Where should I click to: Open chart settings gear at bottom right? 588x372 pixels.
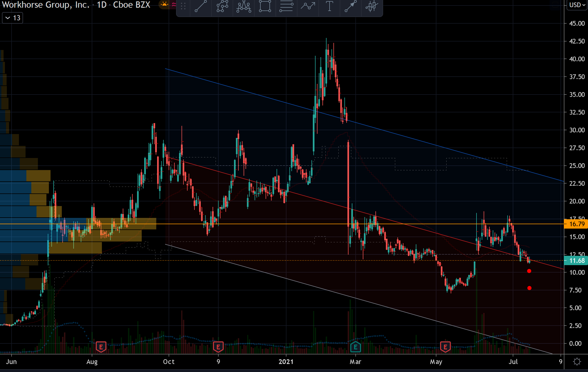pyautogui.click(x=577, y=362)
